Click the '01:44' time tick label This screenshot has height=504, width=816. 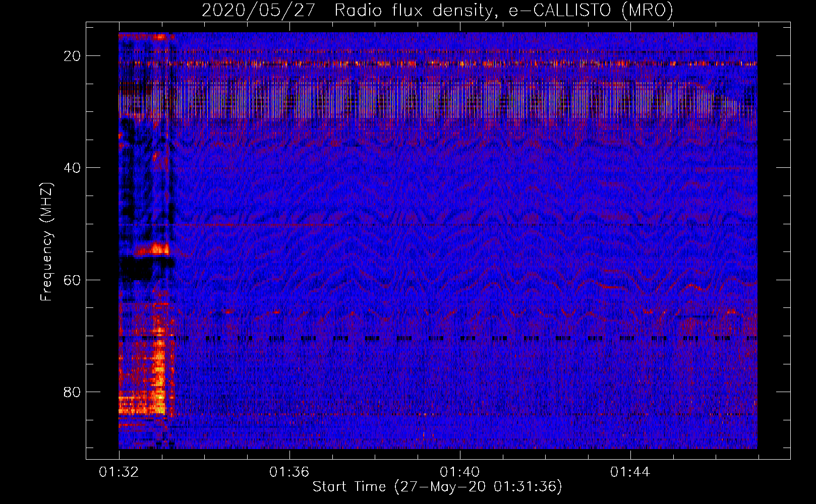point(630,472)
